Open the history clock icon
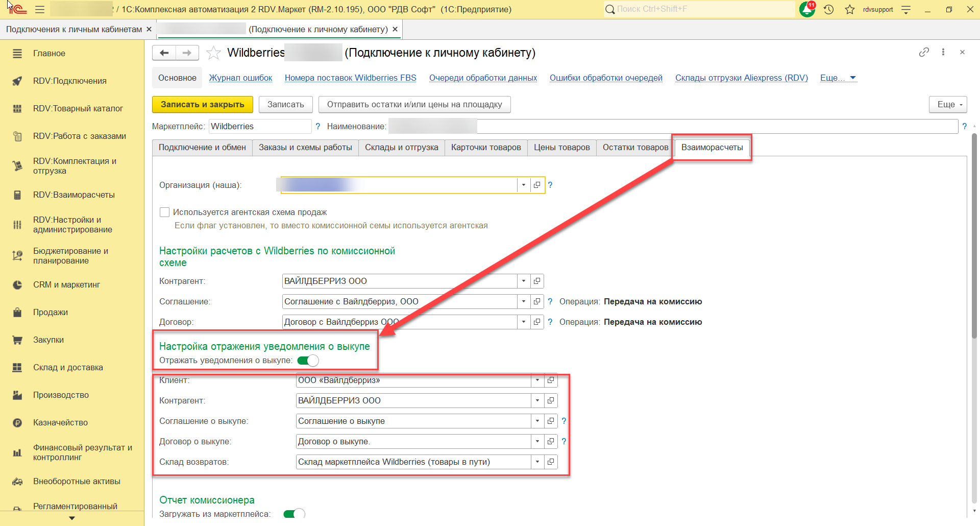This screenshot has height=526, width=980. 828,9
